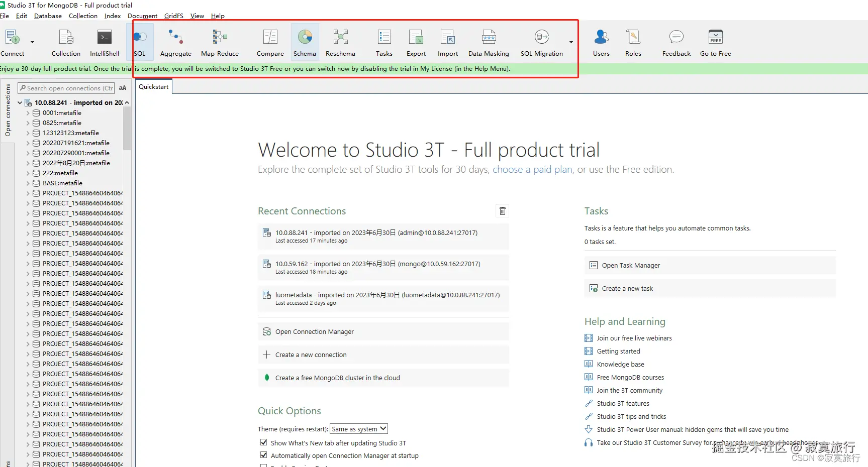This screenshot has width=868, height=467.
Task: Open the Aggregate editor
Action: [176, 42]
